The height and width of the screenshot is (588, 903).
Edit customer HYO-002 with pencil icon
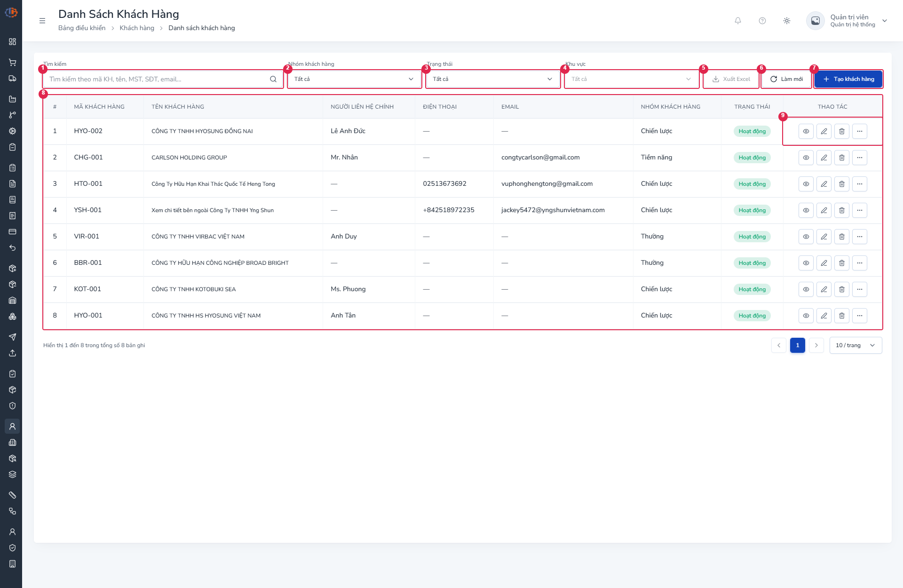pyautogui.click(x=824, y=131)
